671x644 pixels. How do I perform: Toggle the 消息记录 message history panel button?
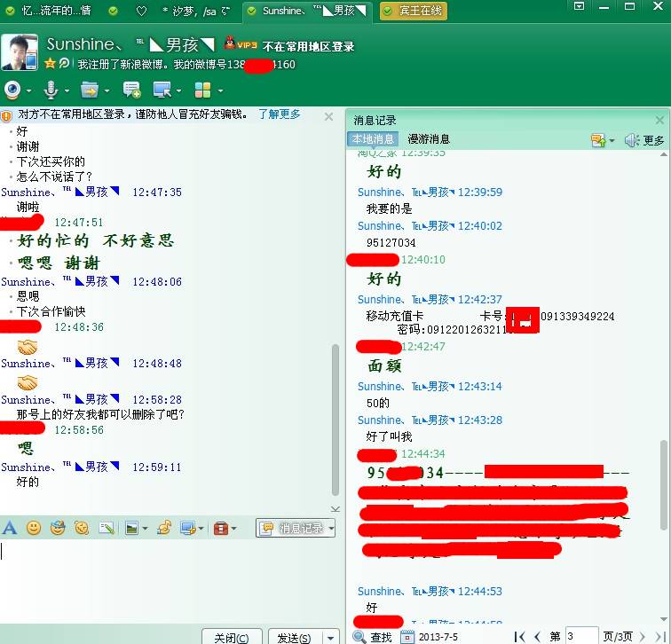tap(291, 528)
